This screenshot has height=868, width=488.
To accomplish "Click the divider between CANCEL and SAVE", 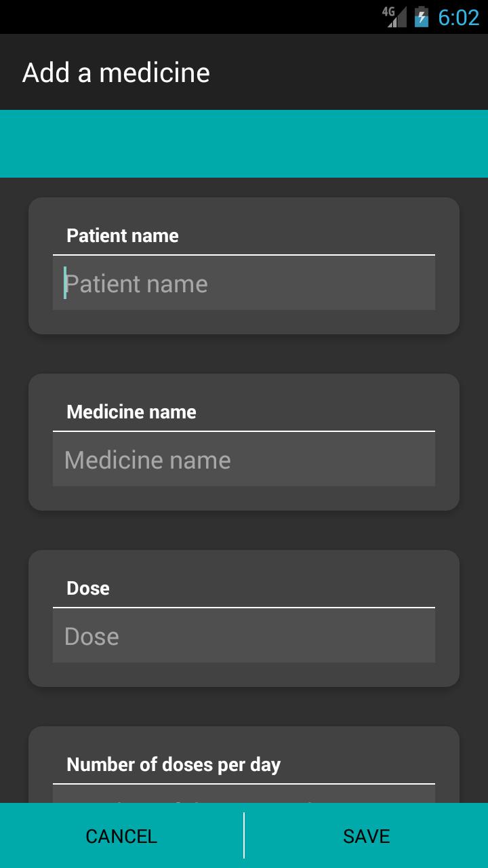I will [244, 836].
